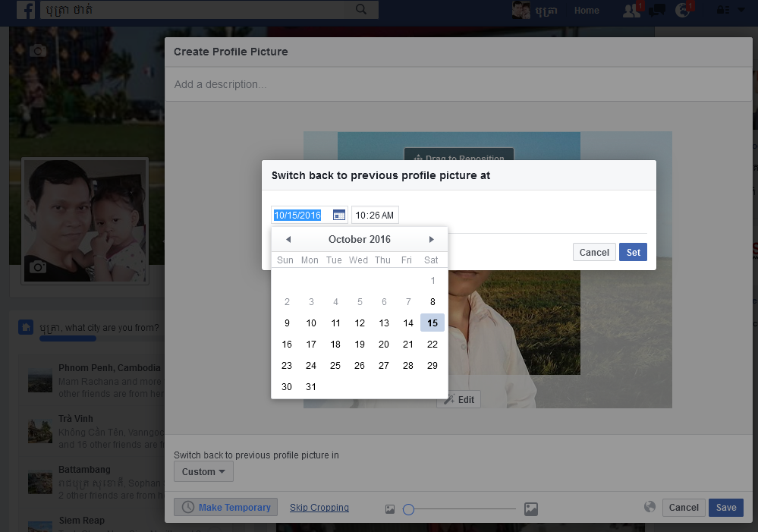Click Save in Create Profile Picture
This screenshot has width=758, height=532.
pos(725,507)
